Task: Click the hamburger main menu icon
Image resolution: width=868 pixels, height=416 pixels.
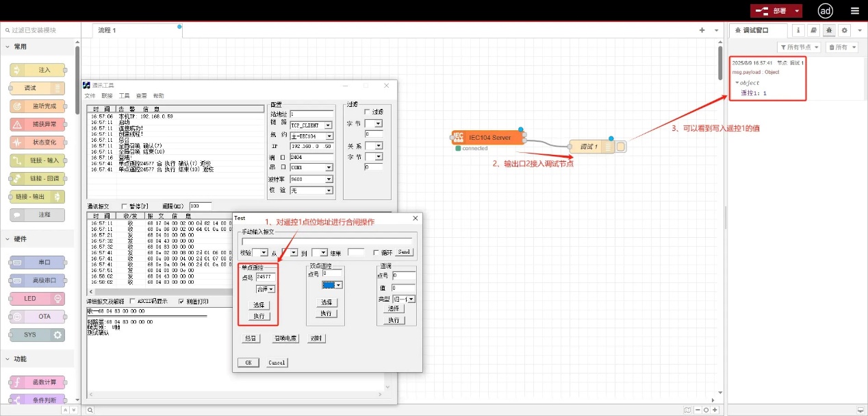Action: [854, 11]
